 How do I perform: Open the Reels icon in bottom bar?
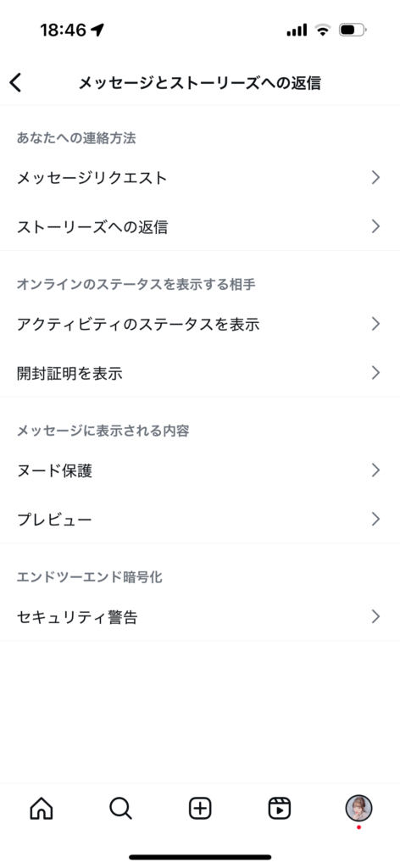point(280,809)
